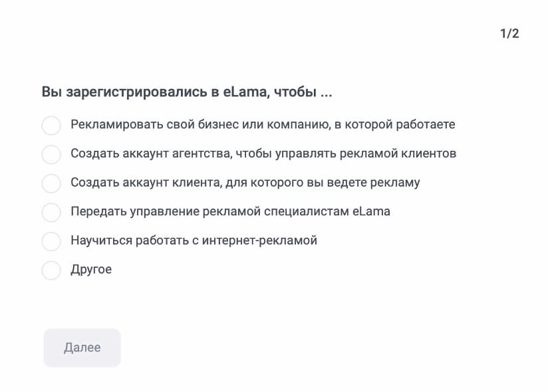The height and width of the screenshot is (392, 548).
Task: Select "Рекламировать свой бизнес или компанию" option
Action: coord(51,125)
